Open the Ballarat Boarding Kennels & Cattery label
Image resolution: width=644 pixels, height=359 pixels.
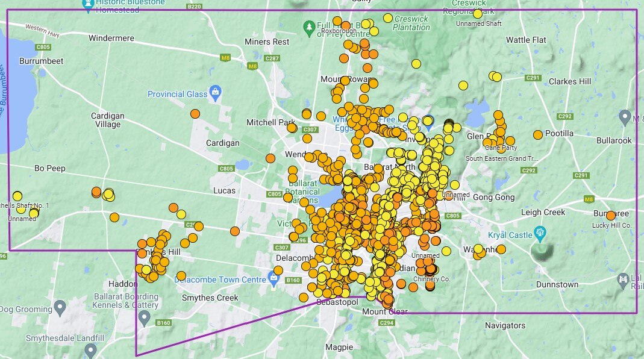pyautogui.click(x=126, y=301)
